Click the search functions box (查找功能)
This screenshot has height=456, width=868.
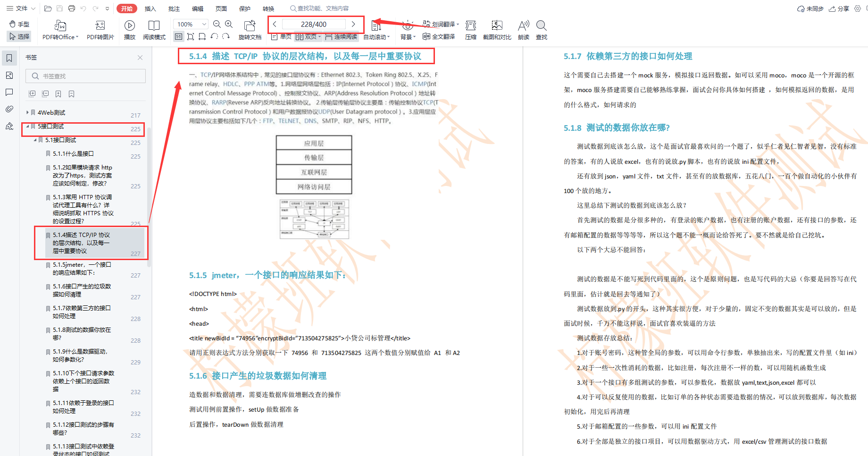[x=320, y=8]
